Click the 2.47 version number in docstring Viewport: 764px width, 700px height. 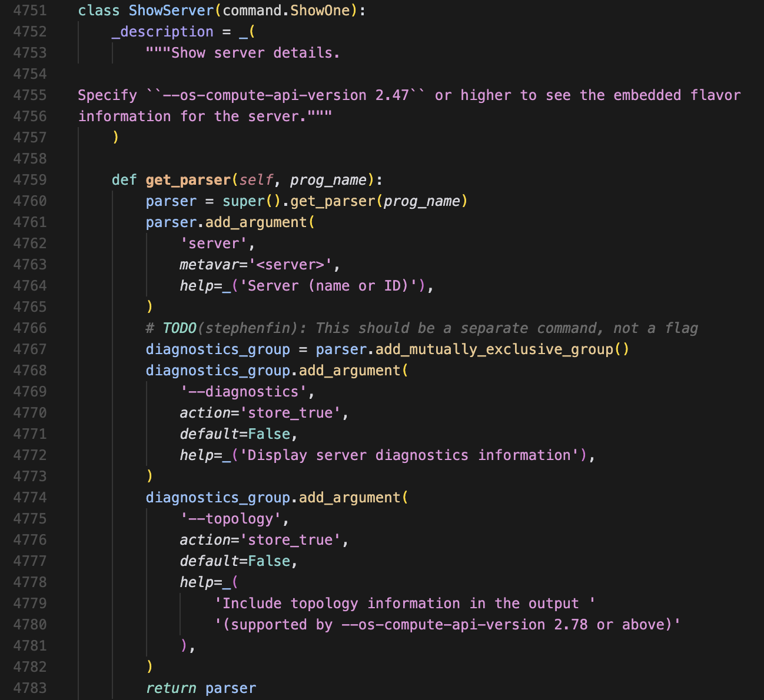tap(392, 95)
